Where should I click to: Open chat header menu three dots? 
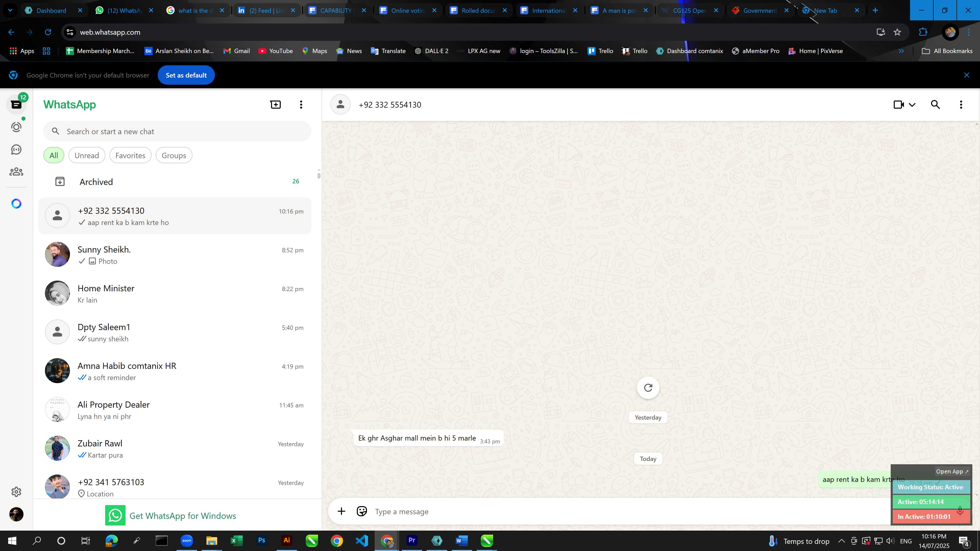coord(961,105)
